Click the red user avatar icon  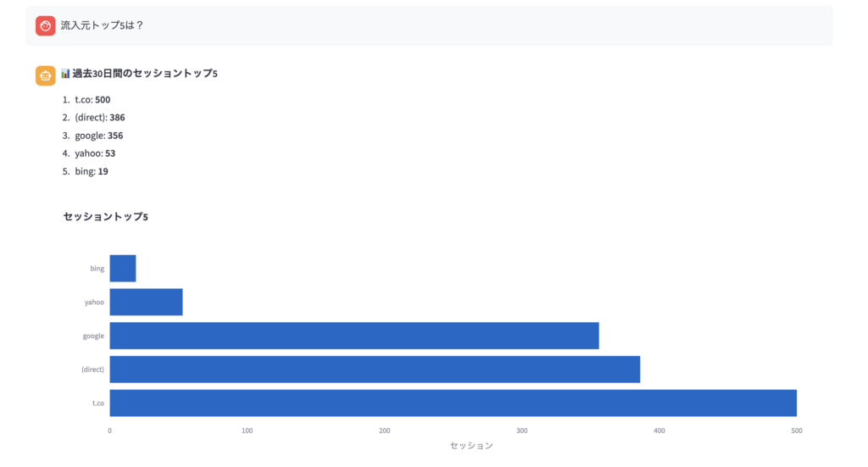click(x=46, y=25)
